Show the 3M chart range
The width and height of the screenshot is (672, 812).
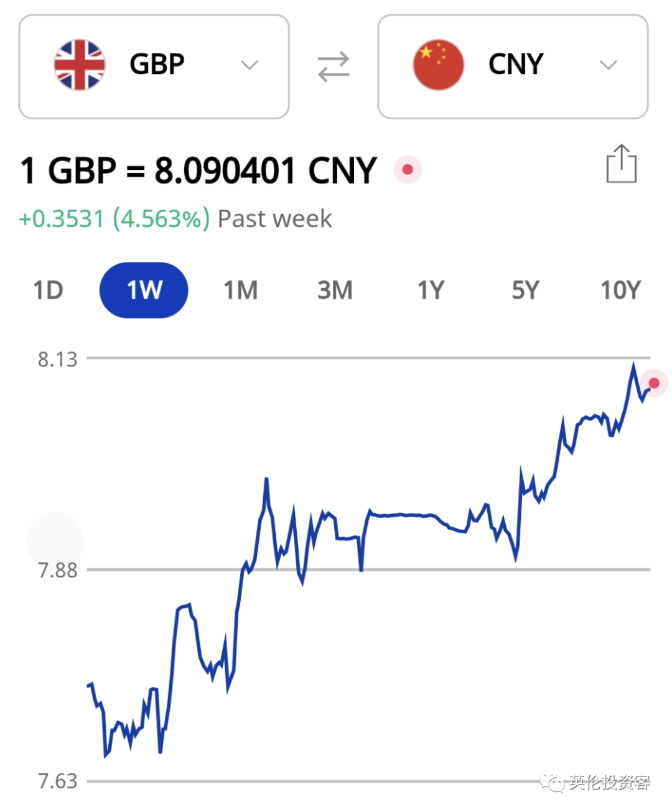335,290
